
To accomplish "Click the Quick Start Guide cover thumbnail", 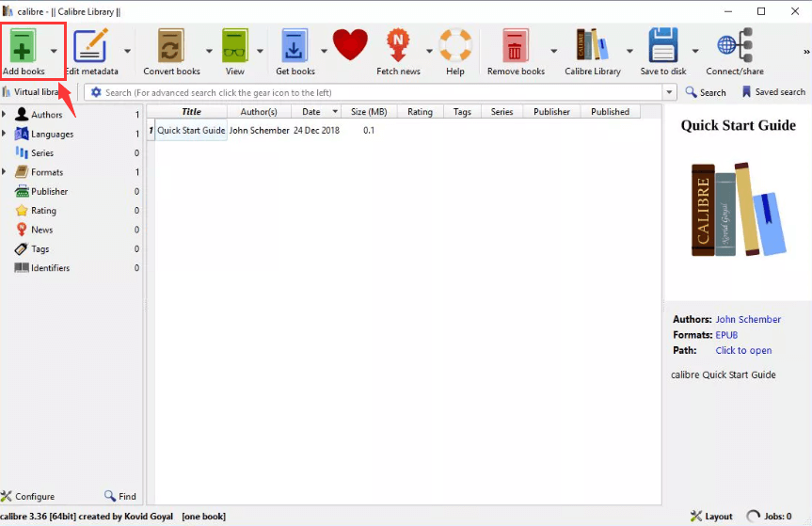I will point(738,210).
